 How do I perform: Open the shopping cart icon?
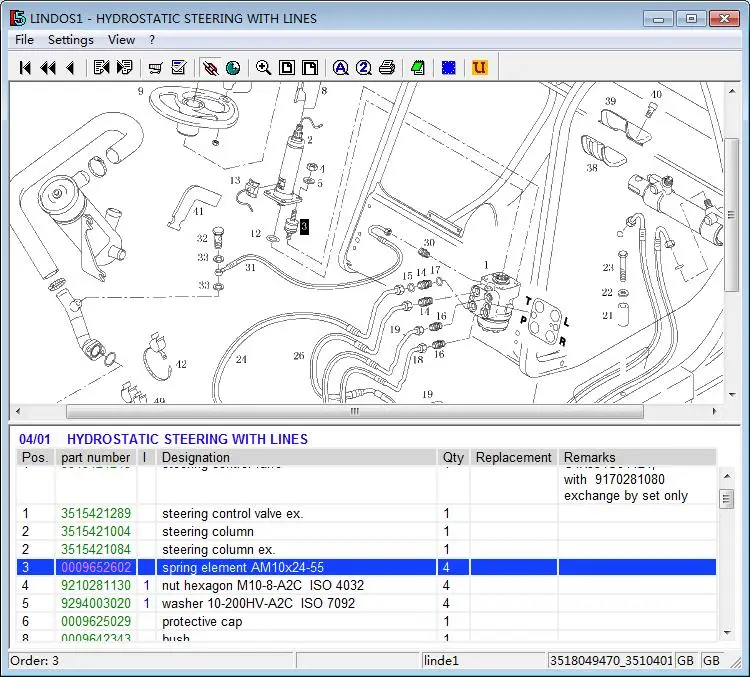(x=155, y=68)
